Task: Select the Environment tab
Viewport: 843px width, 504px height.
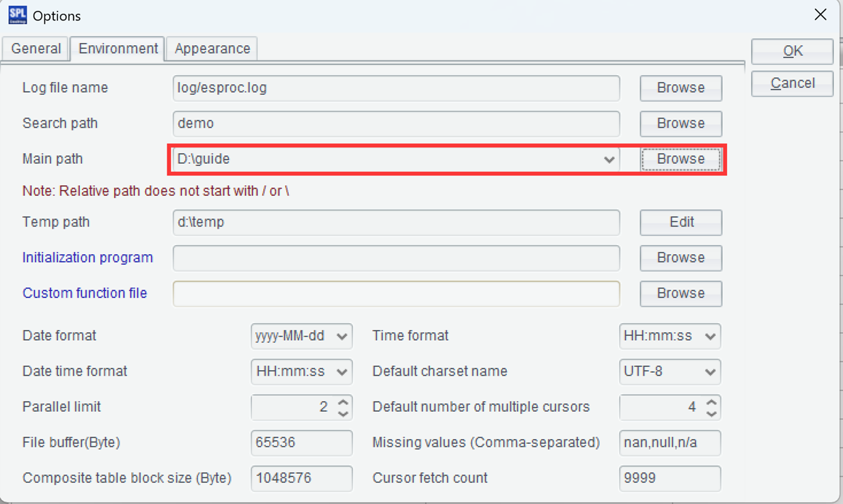Action: [x=118, y=48]
